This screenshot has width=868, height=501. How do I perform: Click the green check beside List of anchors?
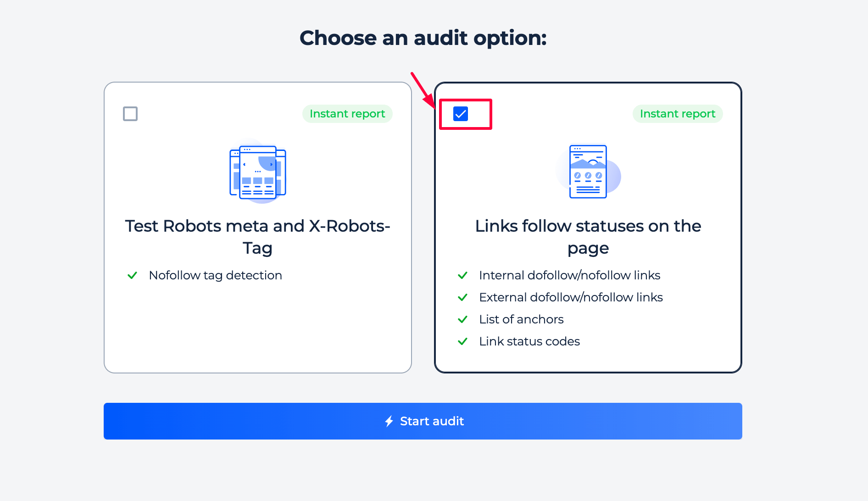(x=462, y=319)
